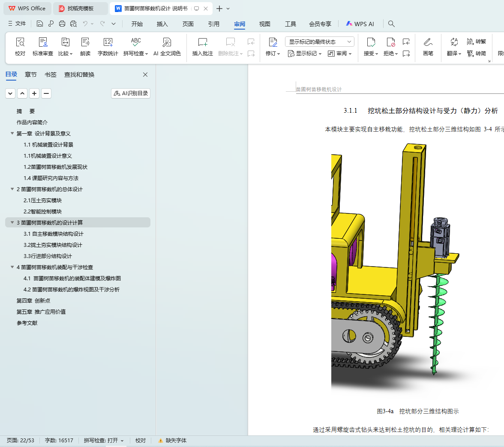Run 标准审查 standard review

click(43, 47)
